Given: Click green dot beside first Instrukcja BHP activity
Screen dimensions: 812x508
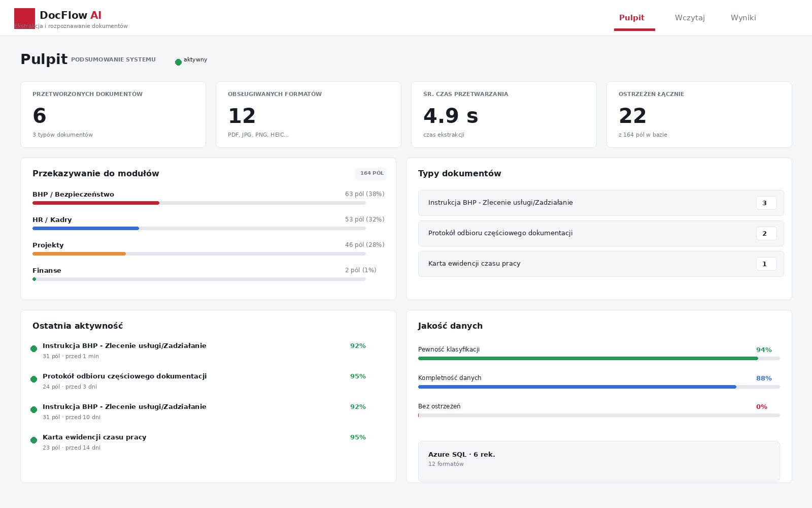Looking at the screenshot, I should tap(33, 348).
